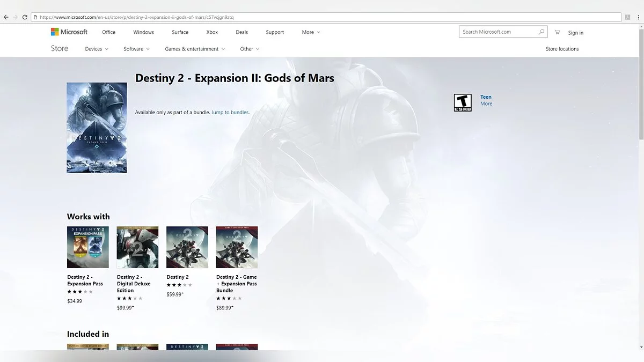Open the Deals menu item
The height and width of the screenshot is (362, 644).
242,32
